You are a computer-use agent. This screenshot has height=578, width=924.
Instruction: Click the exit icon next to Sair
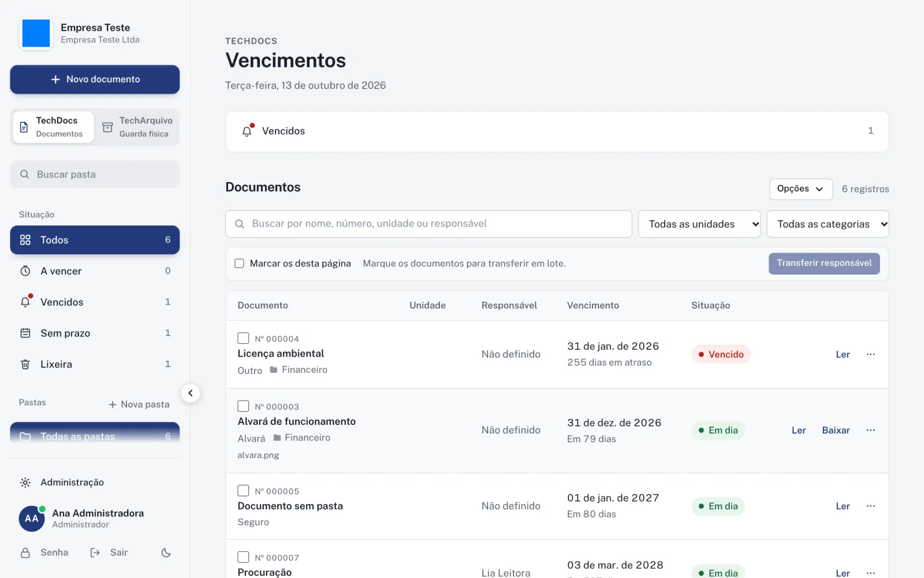95,553
